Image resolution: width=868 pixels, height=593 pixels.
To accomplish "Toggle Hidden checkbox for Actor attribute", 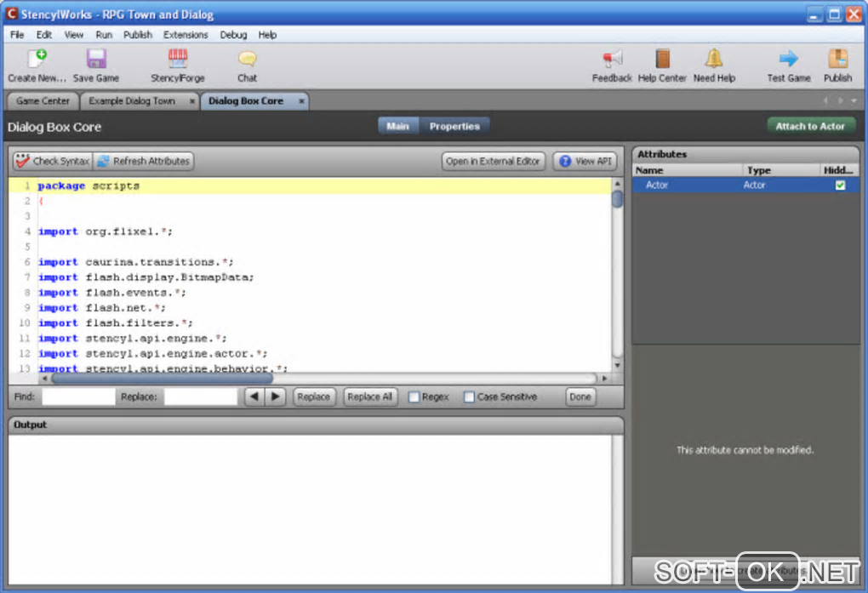I will 840,185.
